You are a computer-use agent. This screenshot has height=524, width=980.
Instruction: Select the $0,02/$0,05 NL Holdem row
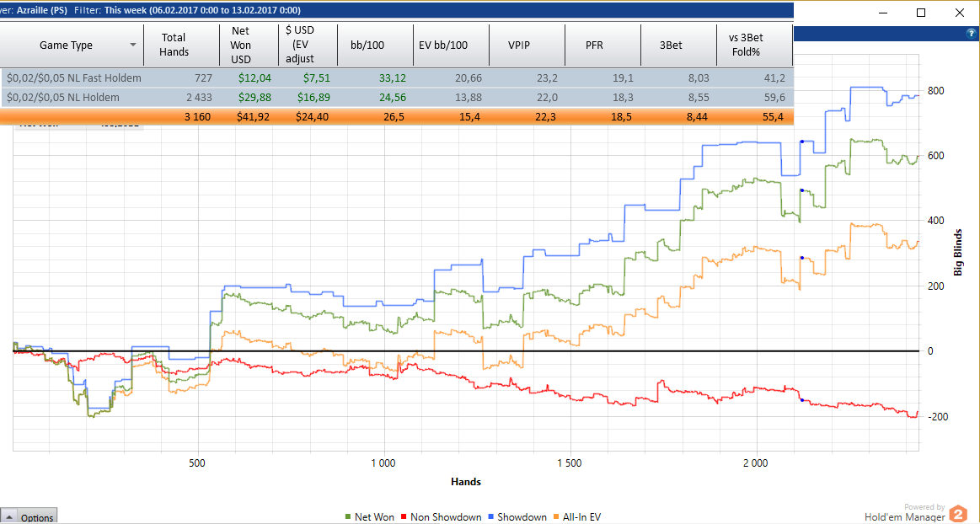(397, 98)
